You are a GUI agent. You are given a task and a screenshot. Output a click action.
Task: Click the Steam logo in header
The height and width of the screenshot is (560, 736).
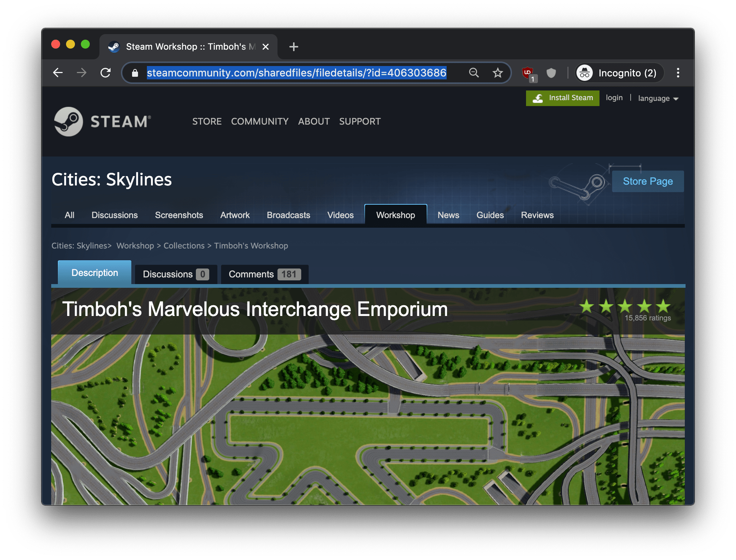pyautogui.click(x=103, y=122)
